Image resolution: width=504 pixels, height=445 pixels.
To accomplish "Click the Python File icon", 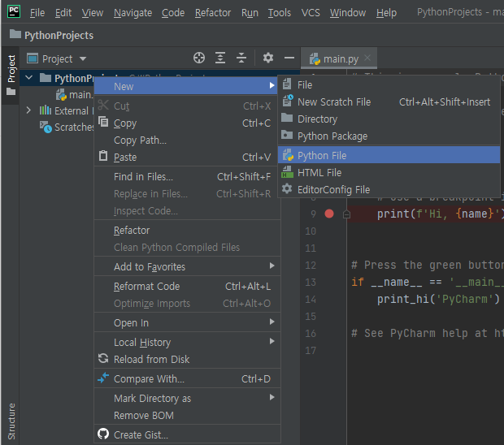I will pos(288,155).
